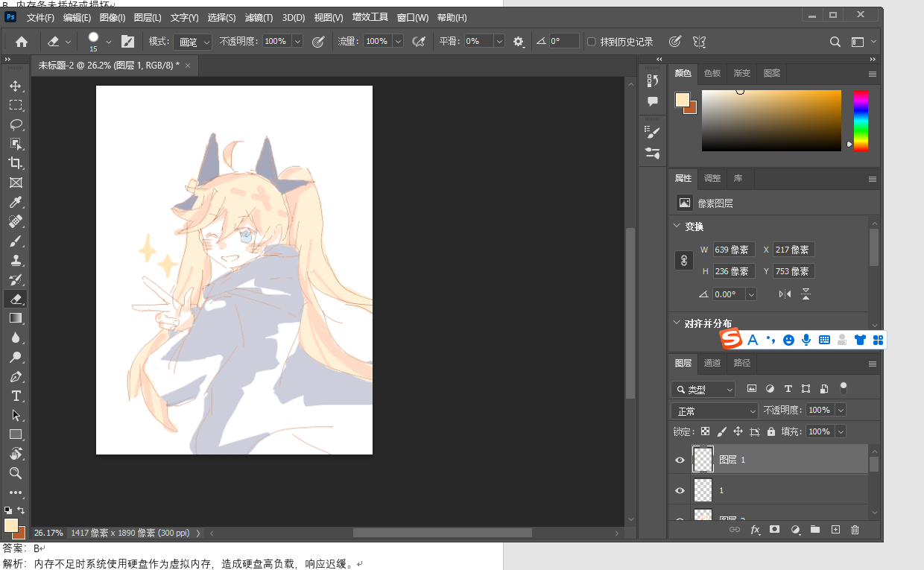Click the W width field 639 像素
Image resolution: width=924 pixels, height=570 pixels.
734,250
